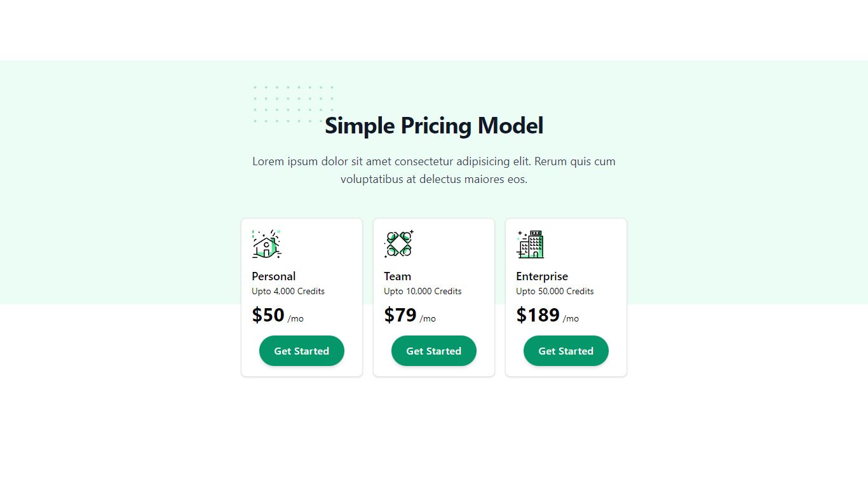The image size is (868, 488).
Task: Select the Personal plan title
Action: [x=273, y=276]
